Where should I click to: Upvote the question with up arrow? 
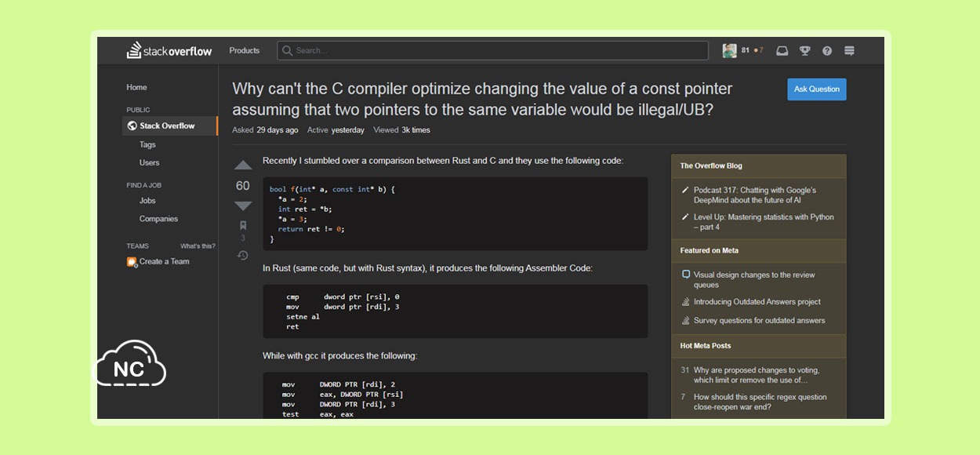coord(243,165)
